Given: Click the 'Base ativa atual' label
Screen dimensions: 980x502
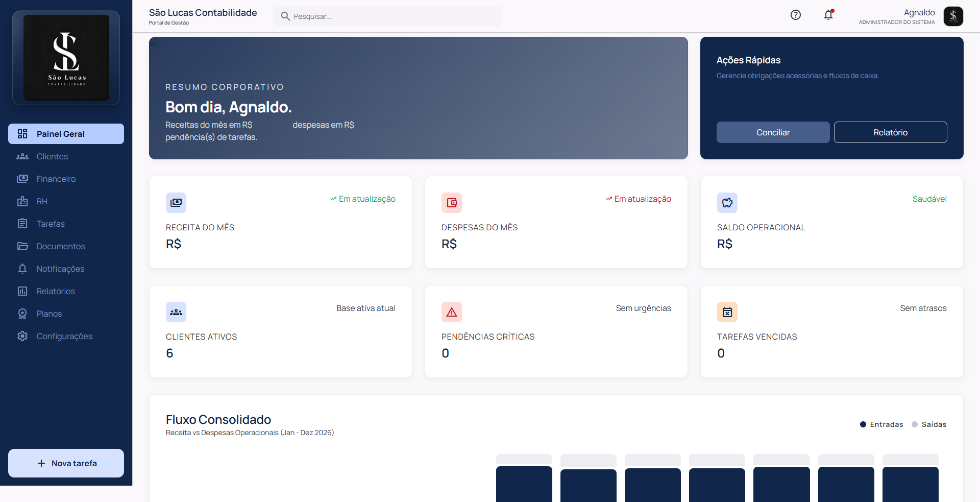Looking at the screenshot, I should (x=366, y=308).
